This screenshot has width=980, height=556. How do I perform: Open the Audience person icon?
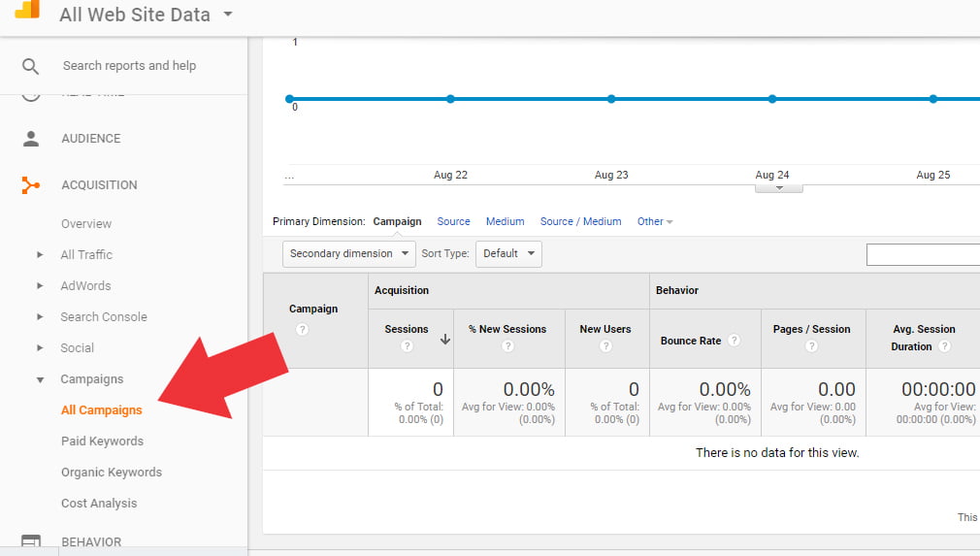coord(31,139)
